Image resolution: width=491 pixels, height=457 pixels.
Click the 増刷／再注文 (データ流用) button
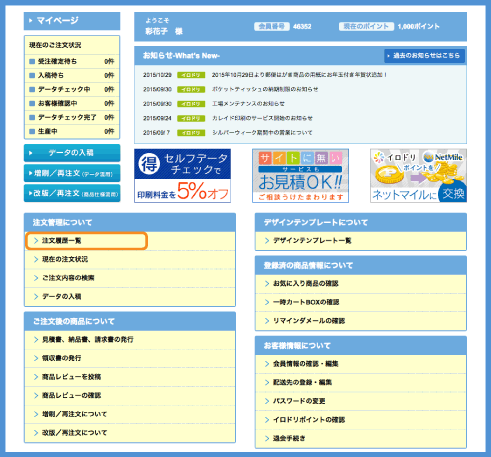[x=72, y=173]
